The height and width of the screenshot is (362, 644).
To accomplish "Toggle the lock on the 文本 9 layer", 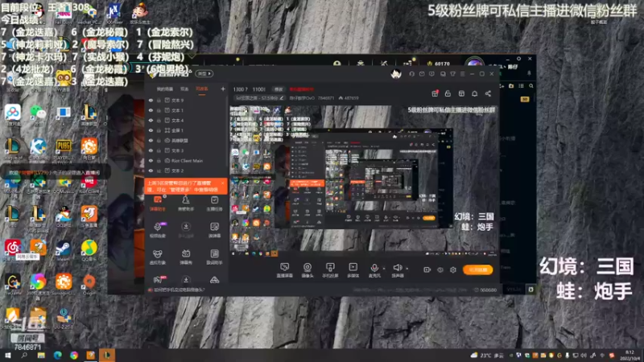I will pos(159,100).
